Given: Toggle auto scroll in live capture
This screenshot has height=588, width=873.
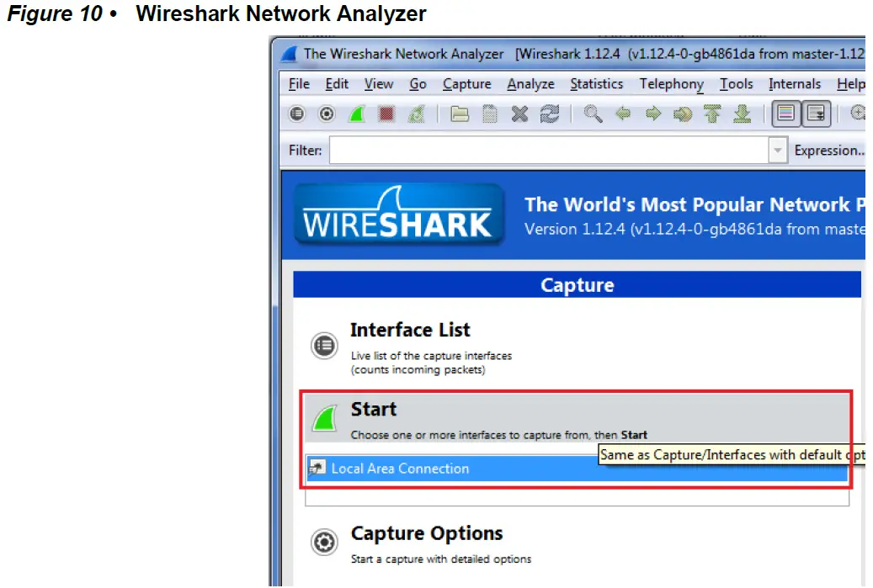Looking at the screenshot, I should click(817, 114).
